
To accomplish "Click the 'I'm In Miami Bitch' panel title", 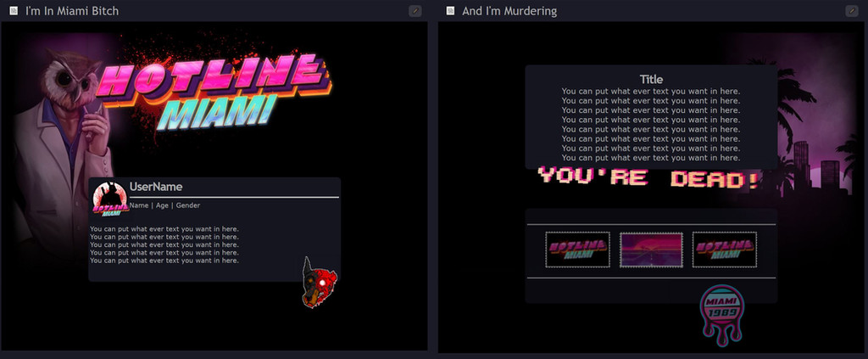I will click(72, 11).
